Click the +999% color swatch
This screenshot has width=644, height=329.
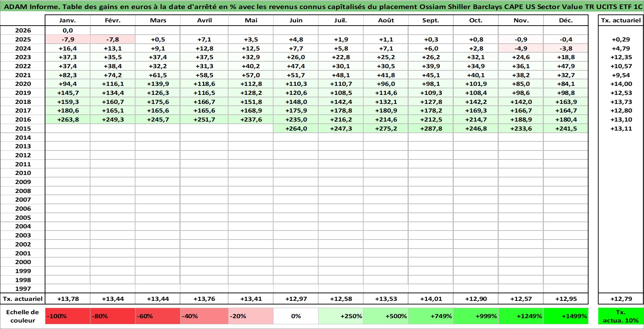476,316
